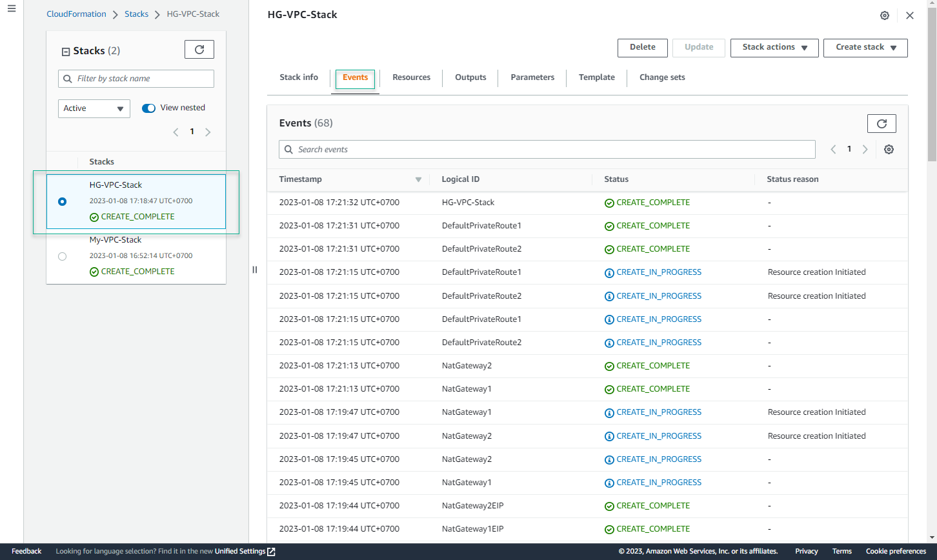Click the split panel resize handle
Viewport: 937px width, 560px height.
click(255, 270)
